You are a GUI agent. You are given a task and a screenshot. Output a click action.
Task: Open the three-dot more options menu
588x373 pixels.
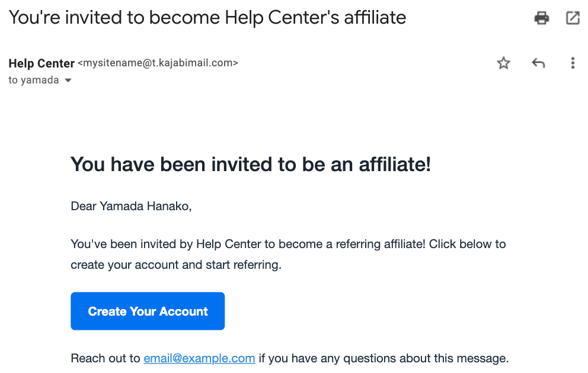click(x=572, y=63)
